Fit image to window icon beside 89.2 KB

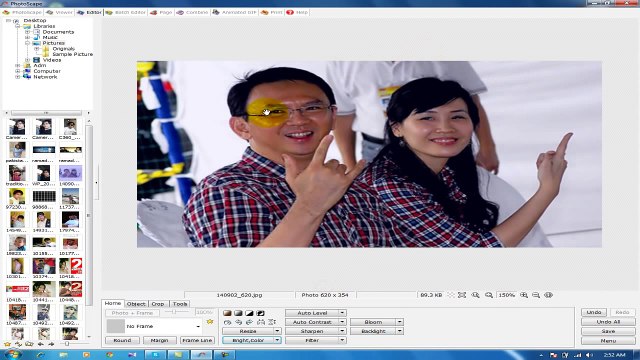click(x=462, y=295)
